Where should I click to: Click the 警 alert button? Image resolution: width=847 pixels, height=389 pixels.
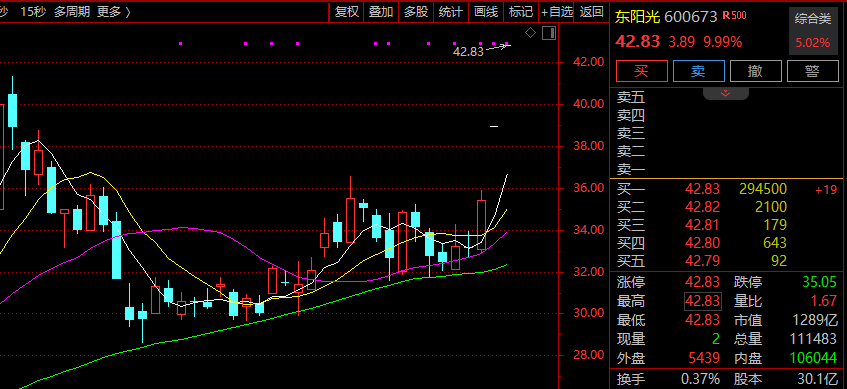(812, 71)
